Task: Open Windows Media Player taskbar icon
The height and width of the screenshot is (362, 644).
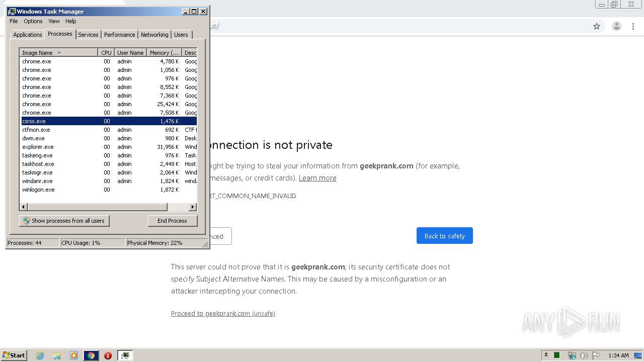Action: (x=74, y=355)
